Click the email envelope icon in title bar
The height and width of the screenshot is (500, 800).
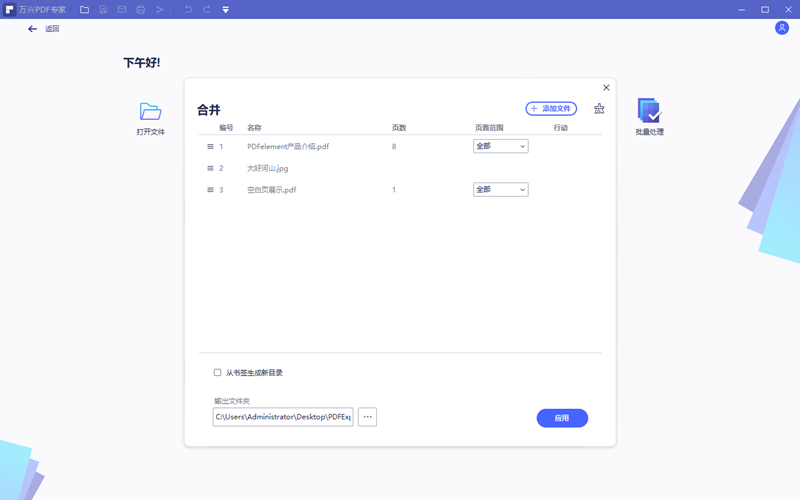pos(122,9)
